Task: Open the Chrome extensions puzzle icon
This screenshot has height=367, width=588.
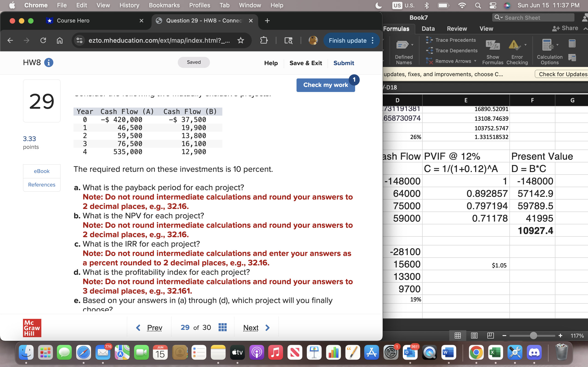Action: pos(264,40)
